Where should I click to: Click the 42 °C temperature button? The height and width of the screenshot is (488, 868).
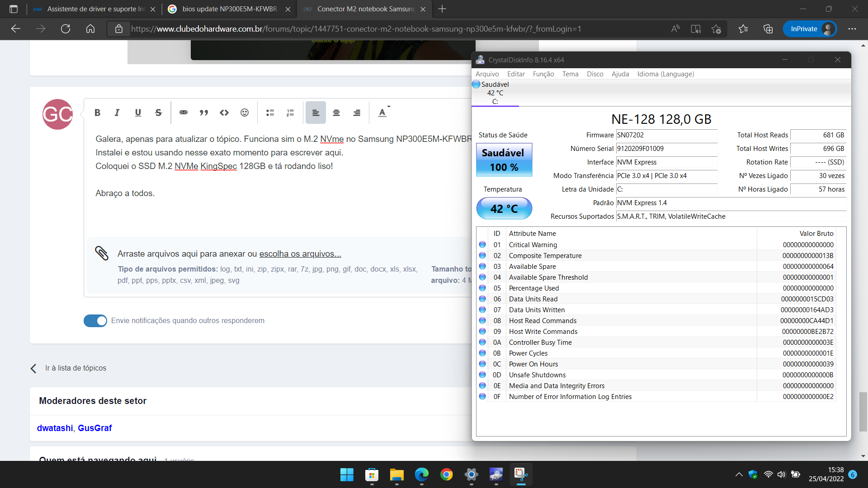(504, 209)
